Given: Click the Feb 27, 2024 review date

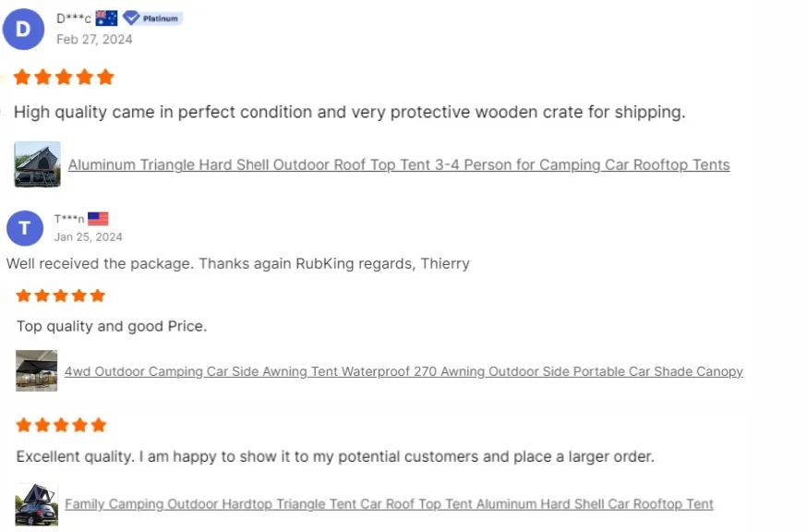Looking at the screenshot, I should (x=94, y=39).
